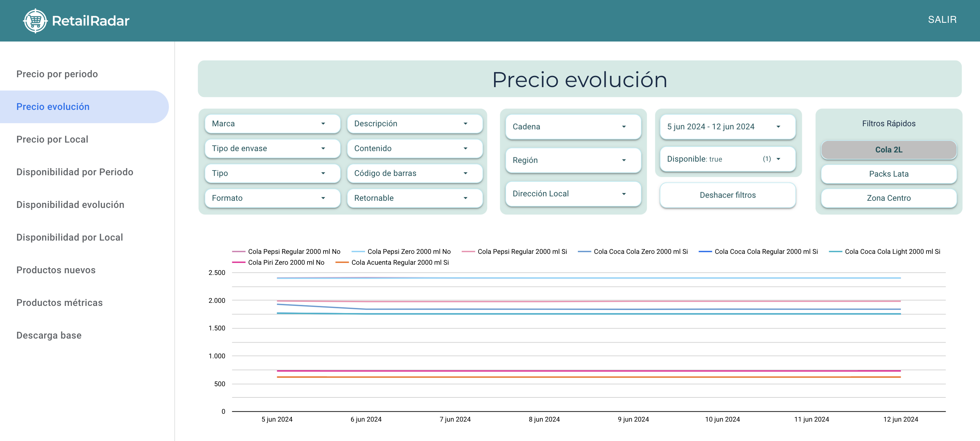Go to Productos métricas
This screenshot has width=980, height=441.
(x=59, y=303)
